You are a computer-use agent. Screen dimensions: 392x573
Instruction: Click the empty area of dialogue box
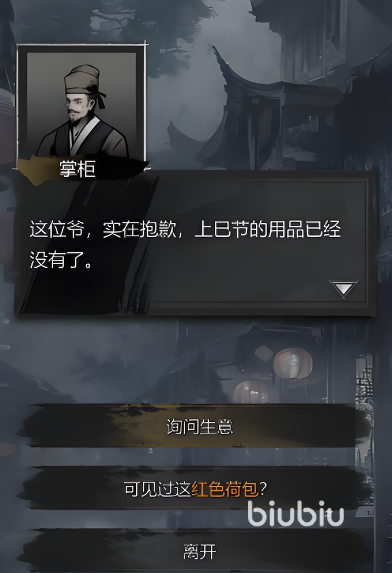(237, 283)
